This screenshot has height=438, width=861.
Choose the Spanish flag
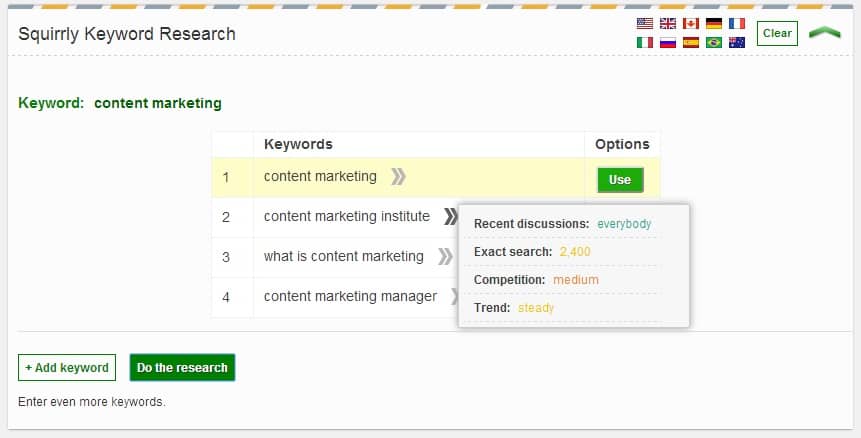coord(691,43)
